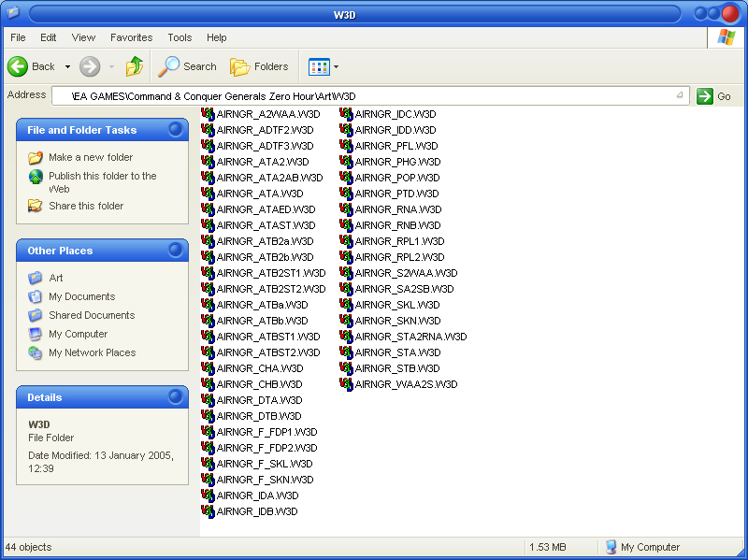748x560 pixels.
Task: Open the Favorites menu
Action: click(x=132, y=37)
